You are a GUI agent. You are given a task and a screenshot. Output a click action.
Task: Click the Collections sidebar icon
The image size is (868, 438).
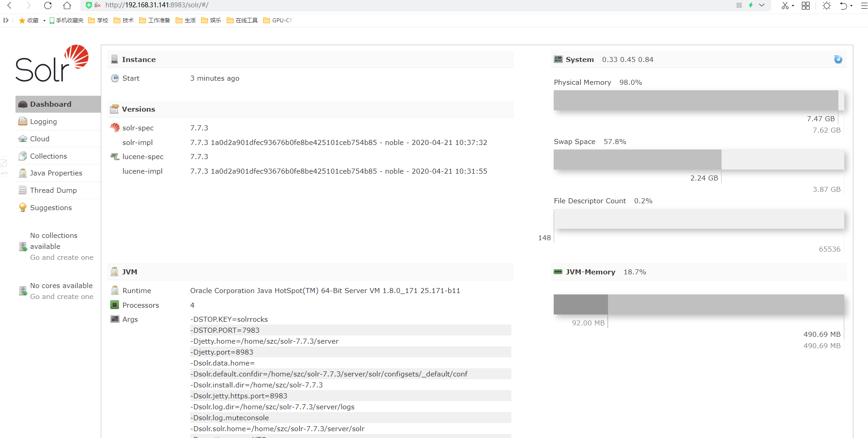coord(23,156)
